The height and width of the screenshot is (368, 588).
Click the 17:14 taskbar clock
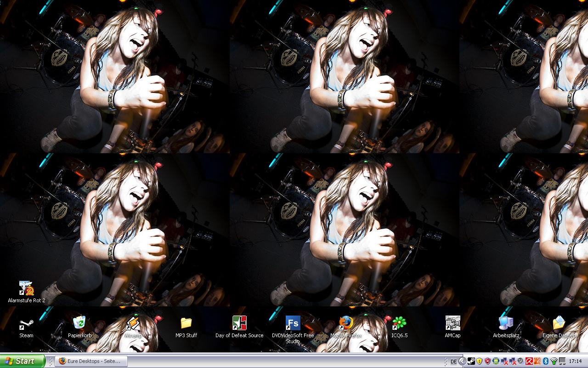click(575, 361)
